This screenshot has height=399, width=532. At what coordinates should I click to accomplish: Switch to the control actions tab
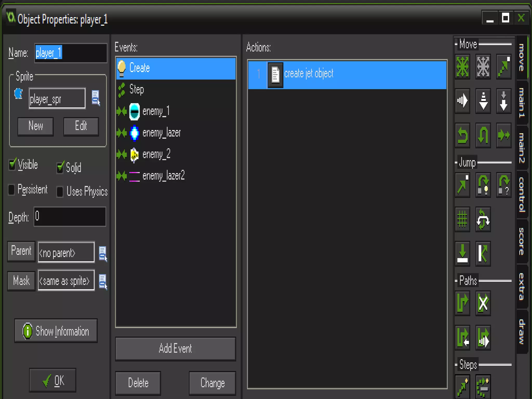[522, 195]
